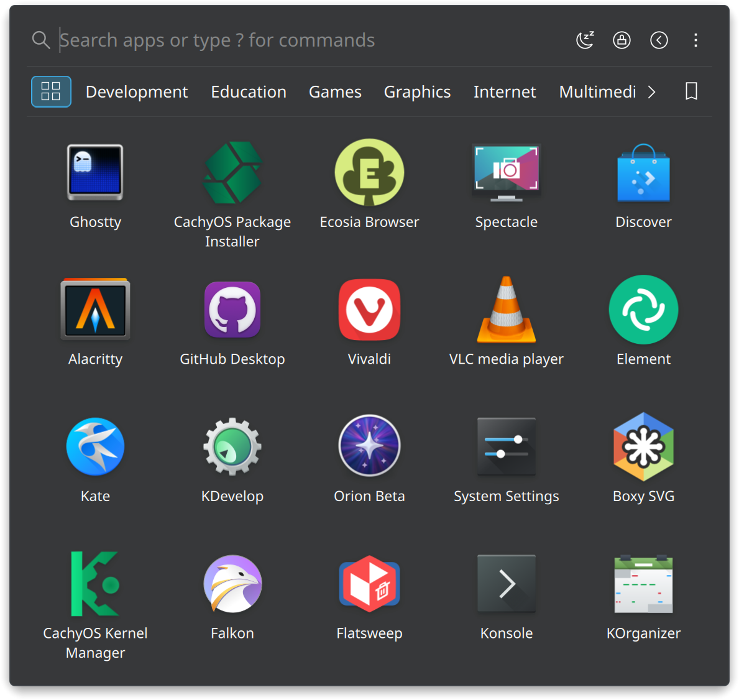The height and width of the screenshot is (700, 739).
Task: Click the leave session back-arrow icon
Action: click(x=659, y=40)
